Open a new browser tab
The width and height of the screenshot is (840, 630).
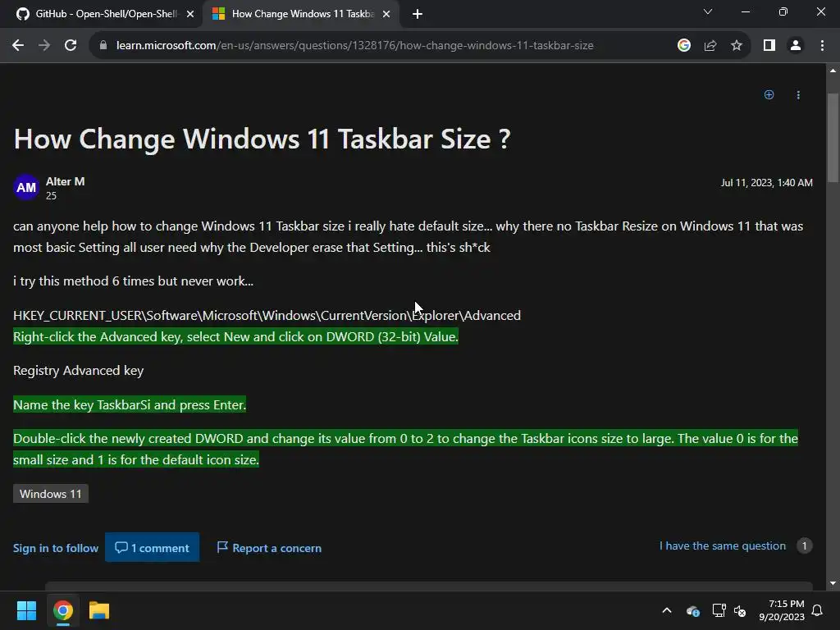point(418,15)
